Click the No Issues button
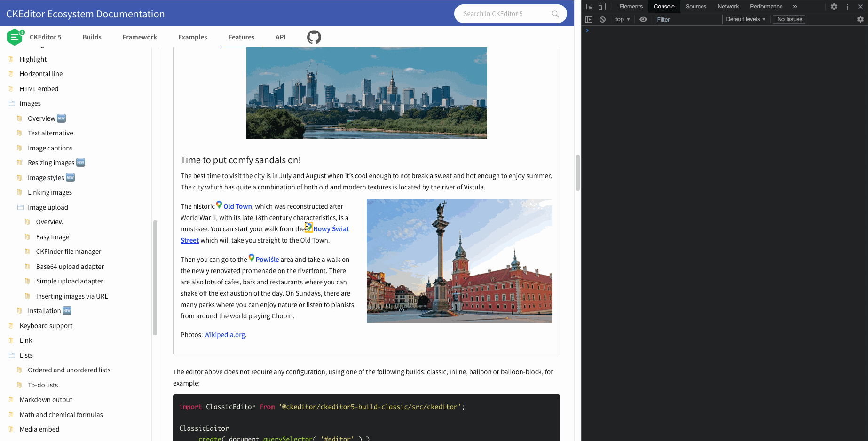Screen dimensions: 868x441 (x=789, y=19)
